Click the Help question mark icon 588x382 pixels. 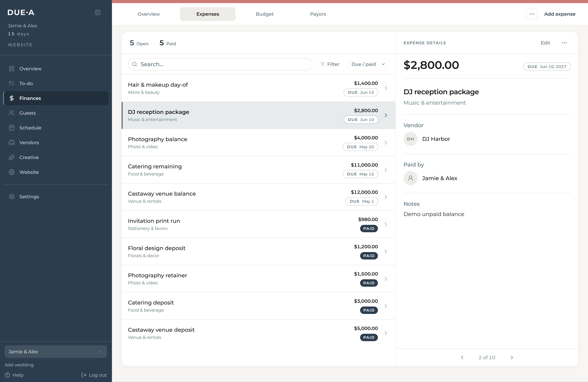click(x=7, y=375)
